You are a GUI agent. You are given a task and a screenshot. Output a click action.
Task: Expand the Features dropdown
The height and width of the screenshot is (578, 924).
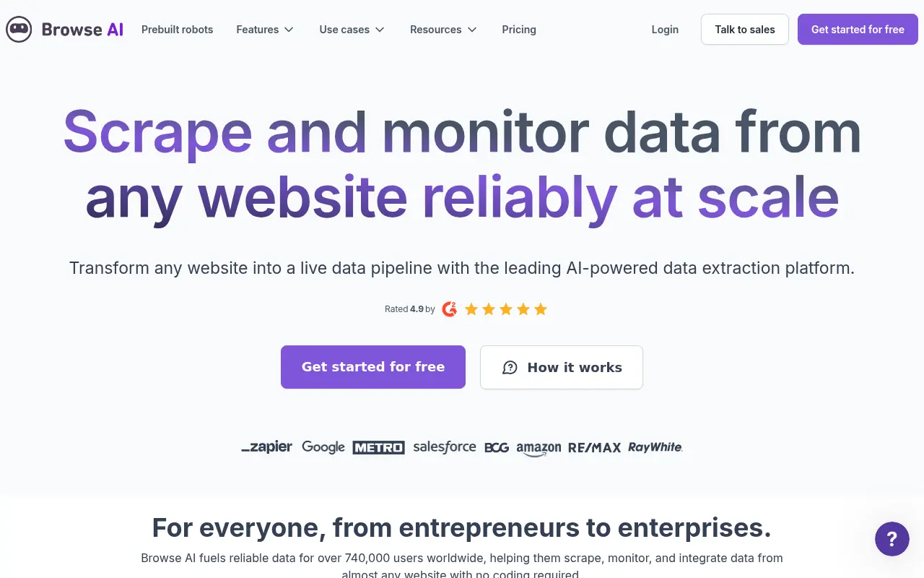(x=264, y=30)
